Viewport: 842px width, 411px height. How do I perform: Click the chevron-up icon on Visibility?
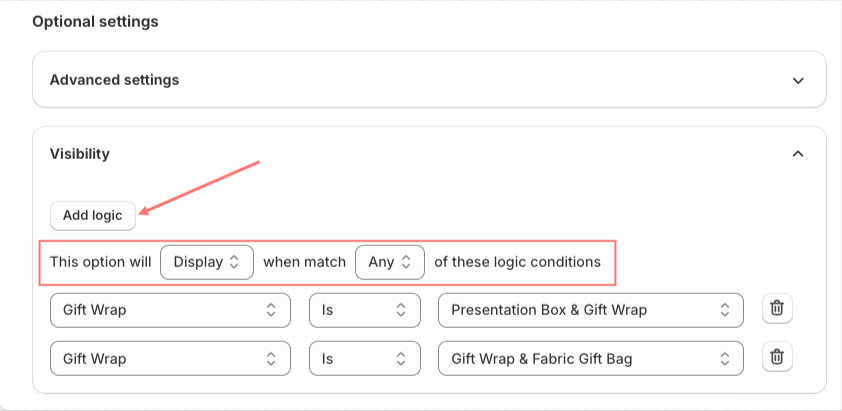[x=798, y=154]
